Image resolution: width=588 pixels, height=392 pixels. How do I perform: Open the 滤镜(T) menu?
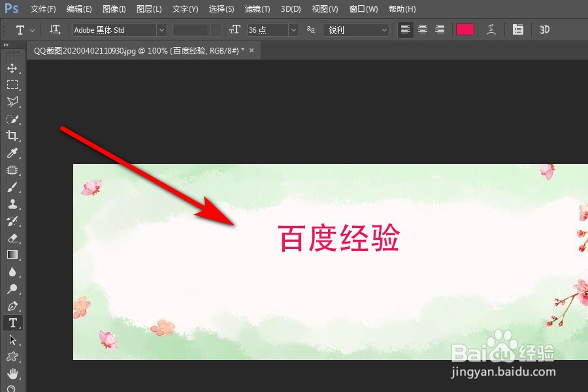point(257,9)
